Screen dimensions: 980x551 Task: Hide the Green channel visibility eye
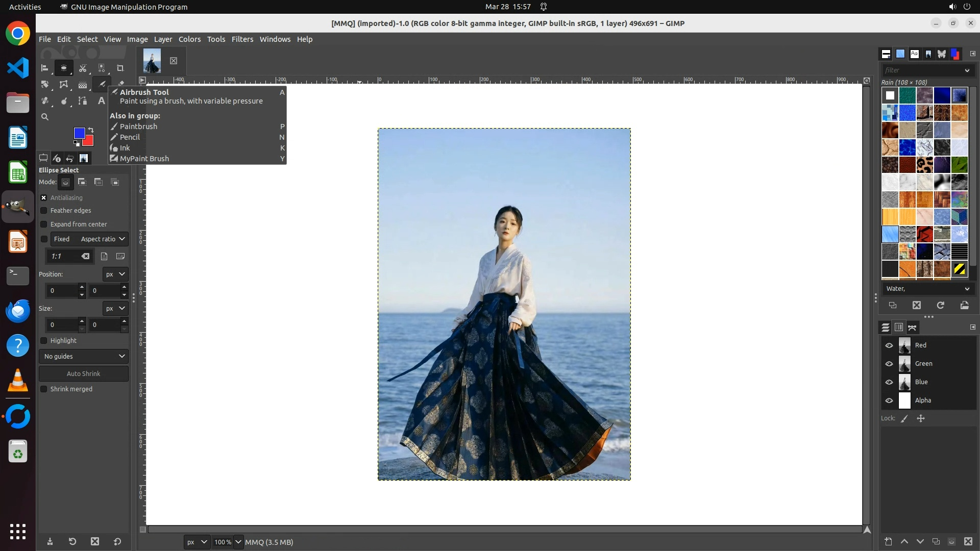coord(889,364)
